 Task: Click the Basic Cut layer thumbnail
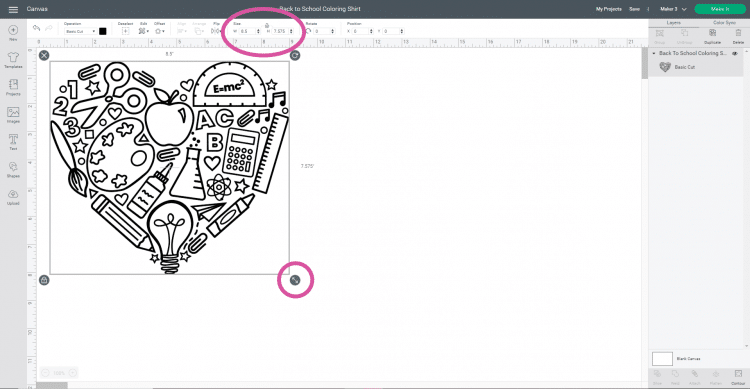pyautogui.click(x=665, y=67)
